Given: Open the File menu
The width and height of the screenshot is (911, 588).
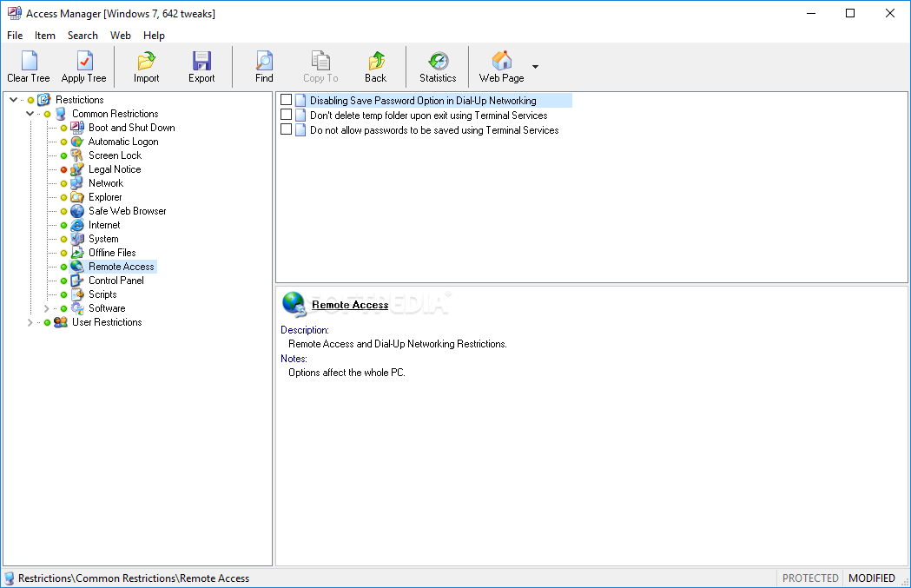Looking at the screenshot, I should click(x=15, y=36).
